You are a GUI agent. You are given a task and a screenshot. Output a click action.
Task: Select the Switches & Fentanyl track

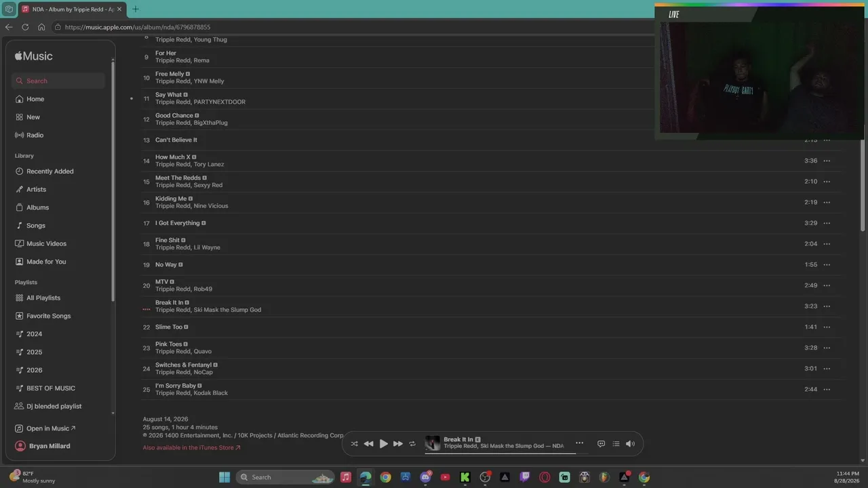coord(491,369)
